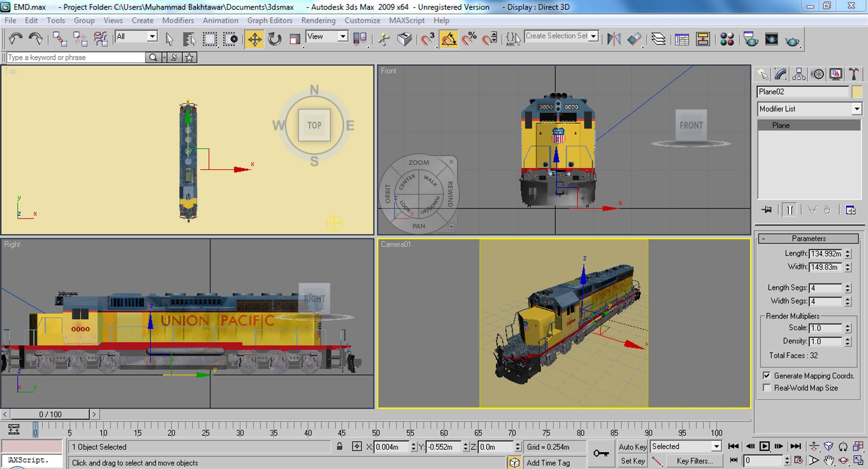Open Curve Editor icon
This screenshot has width=868, height=469.
(682, 39)
